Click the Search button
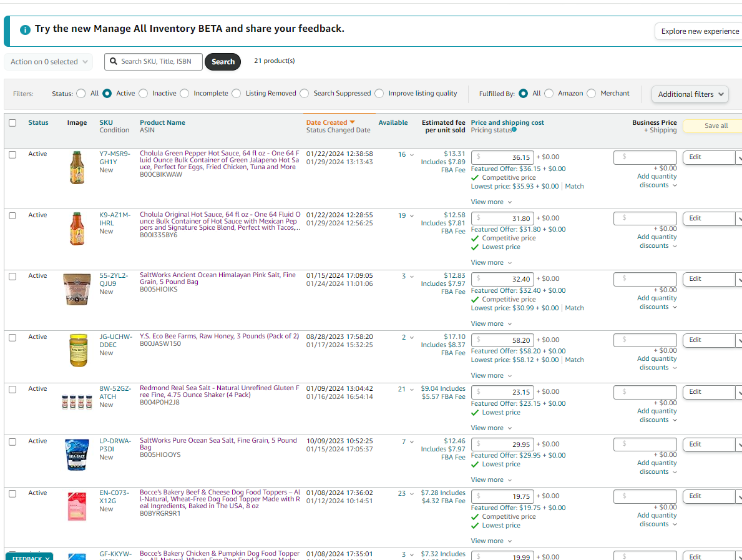 pos(223,62)
